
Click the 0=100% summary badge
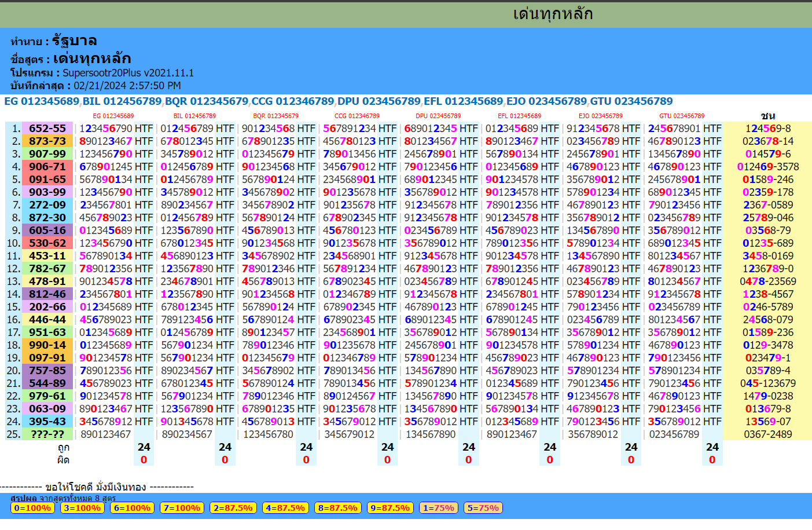tap(32, 508)
